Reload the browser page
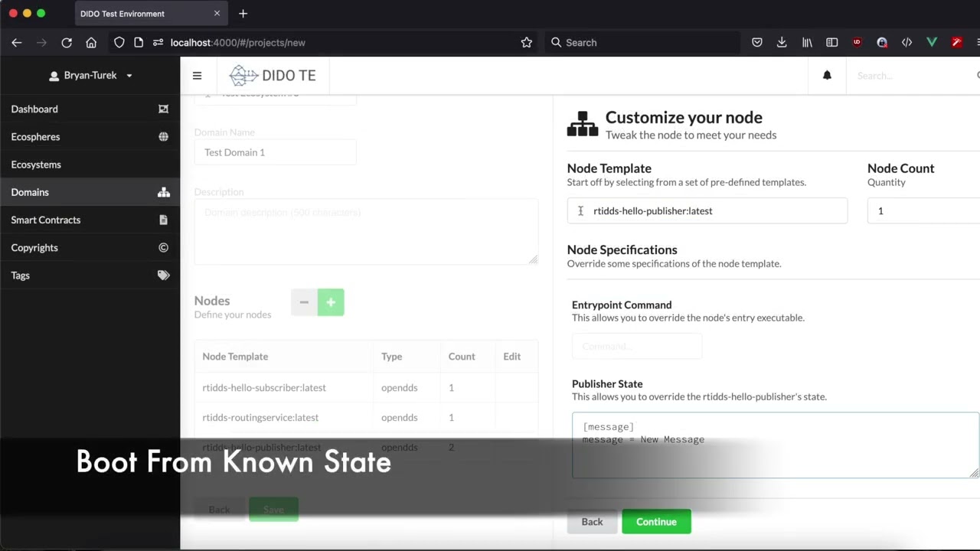The image size is (980, 551). [x=67, y=43]
